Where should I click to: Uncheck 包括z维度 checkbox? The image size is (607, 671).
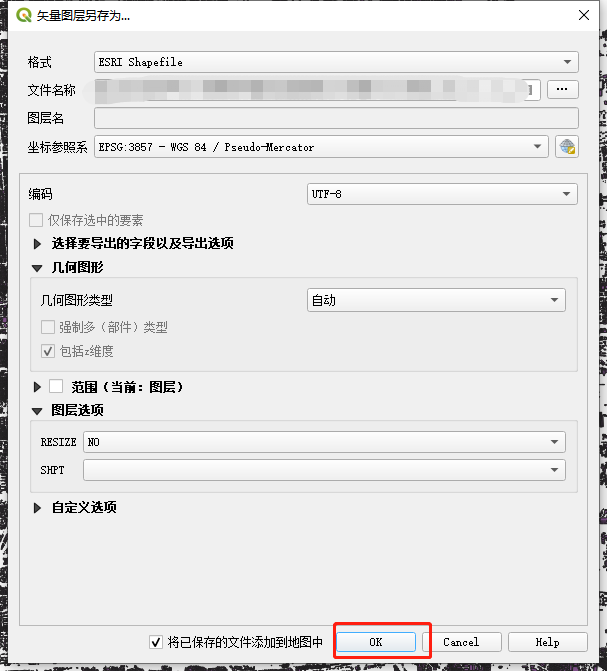(x=48, y=351)
